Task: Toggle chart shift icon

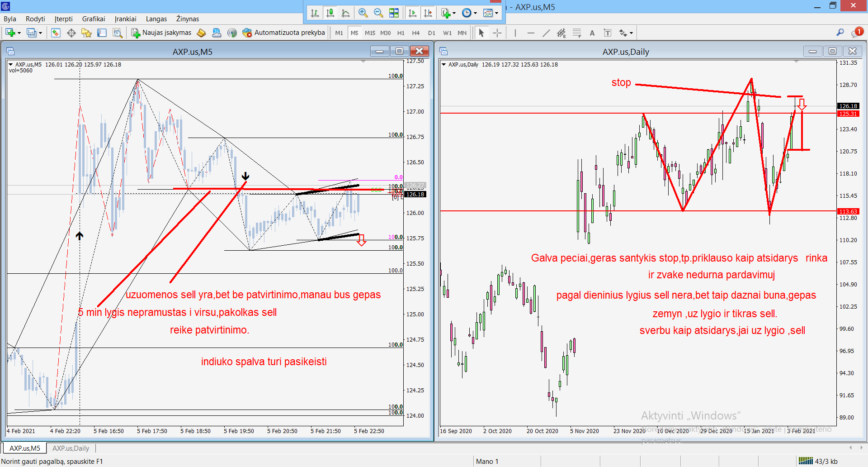Action: pos(428,13)
